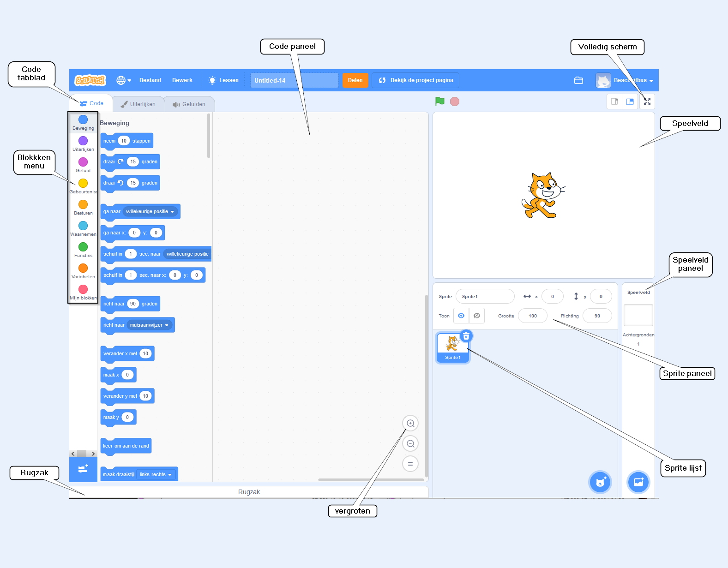Click the green flag to start

click(439, 102)
